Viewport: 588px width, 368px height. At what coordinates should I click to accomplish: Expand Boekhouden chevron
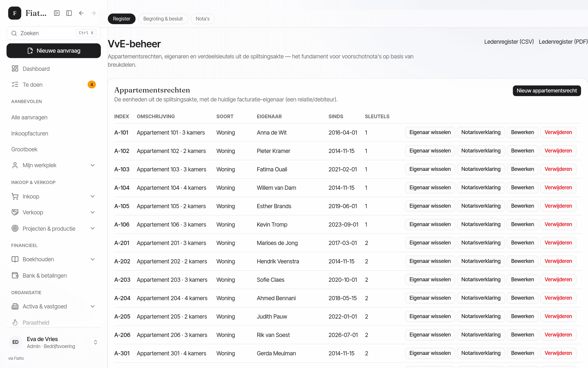pyautogui.click(x=93, y=259)
